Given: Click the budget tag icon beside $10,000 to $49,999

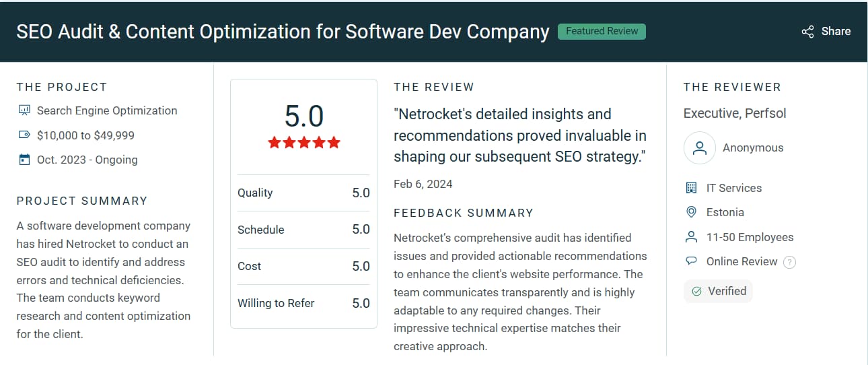Looking at the screenshot, I should coord(25,135).
